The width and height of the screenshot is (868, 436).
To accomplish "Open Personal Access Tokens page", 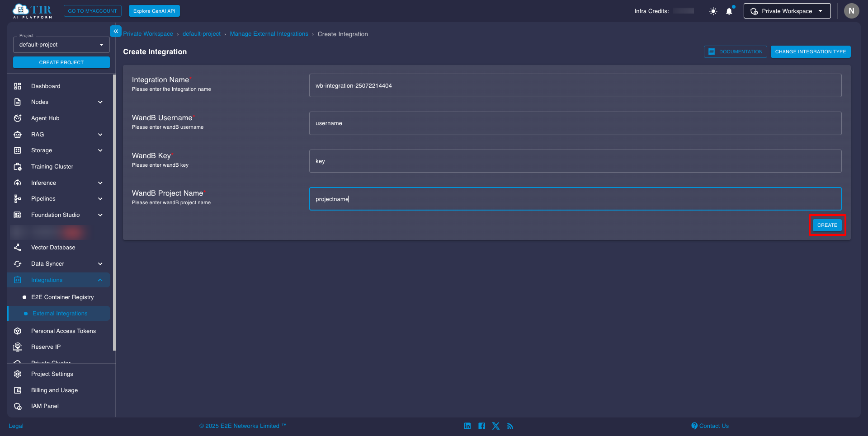I will pos(63,331).
